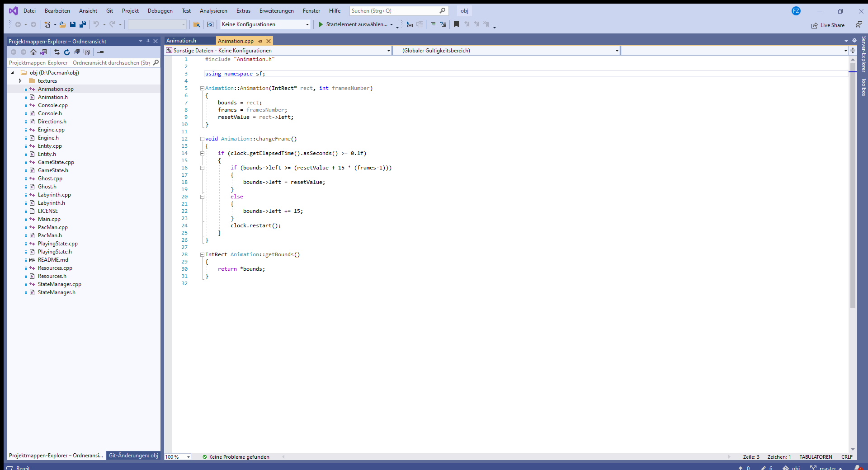Start a Live Share session
The height and width of the screenshot is (470, 868).
[828, 25]
